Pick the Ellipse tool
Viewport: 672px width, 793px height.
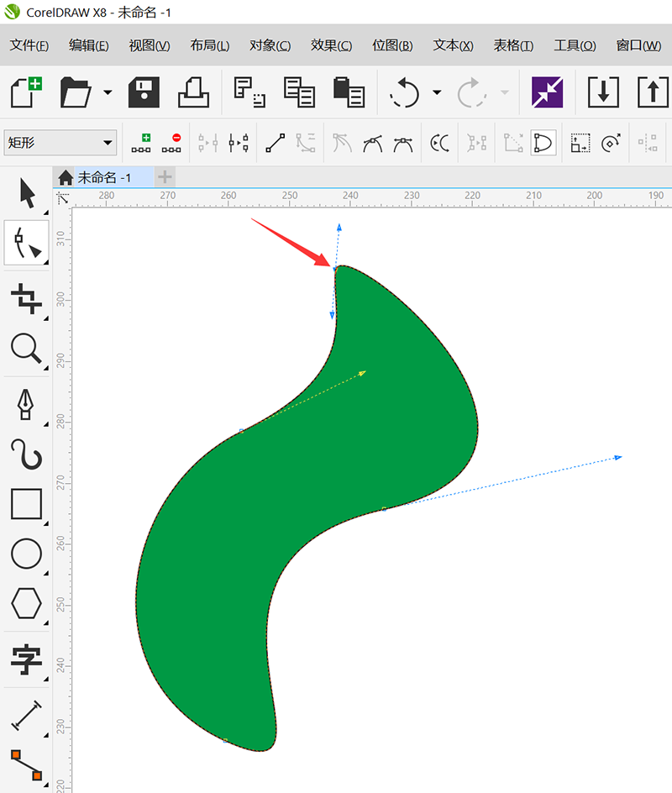pyautogui.click(x=27, y=554)
